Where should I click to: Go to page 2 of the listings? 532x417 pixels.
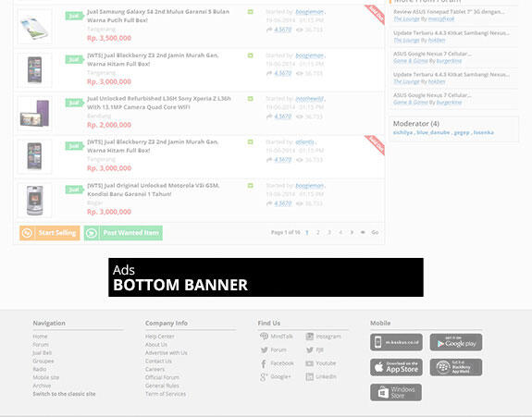pyautogui.click(x=318, y=232)
